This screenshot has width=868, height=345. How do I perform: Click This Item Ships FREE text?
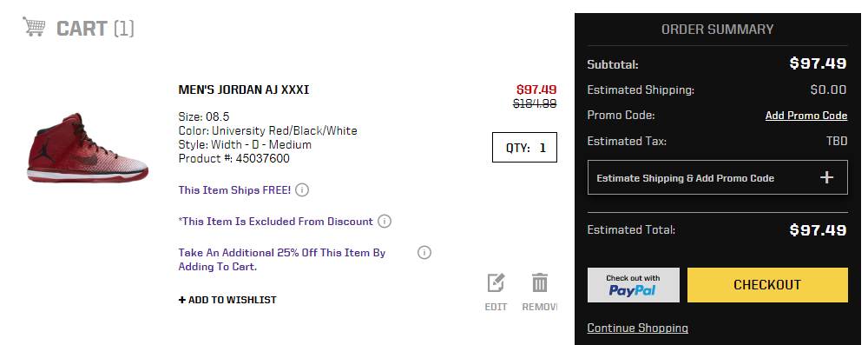click(x=234, y=190)
